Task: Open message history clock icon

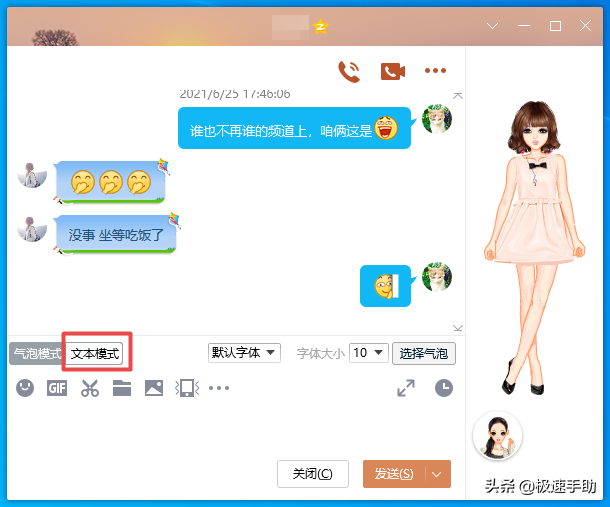Action: tap(443, 388)
